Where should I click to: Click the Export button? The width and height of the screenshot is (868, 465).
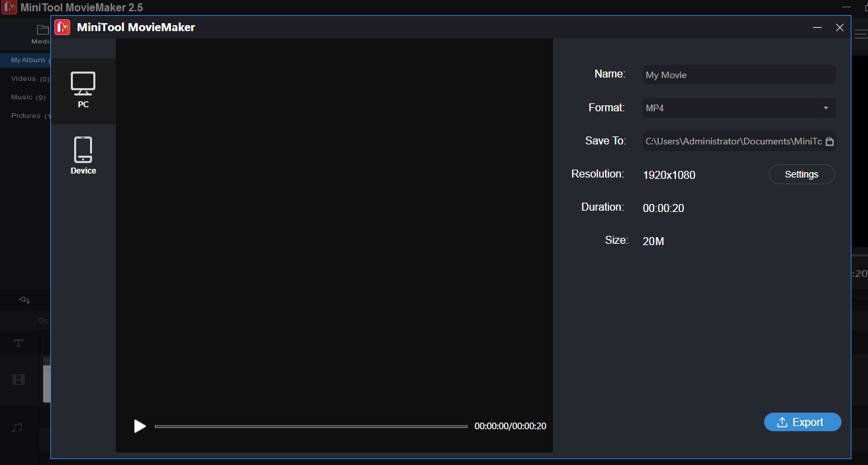point(802,422)
